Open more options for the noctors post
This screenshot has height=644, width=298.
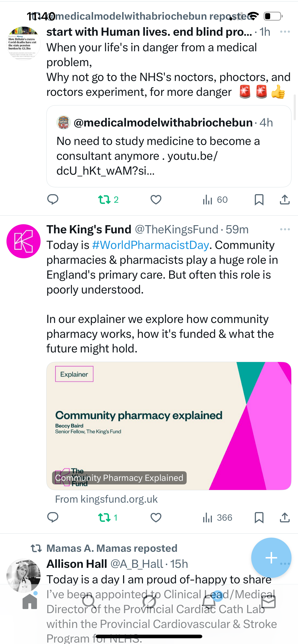(285, 32)
